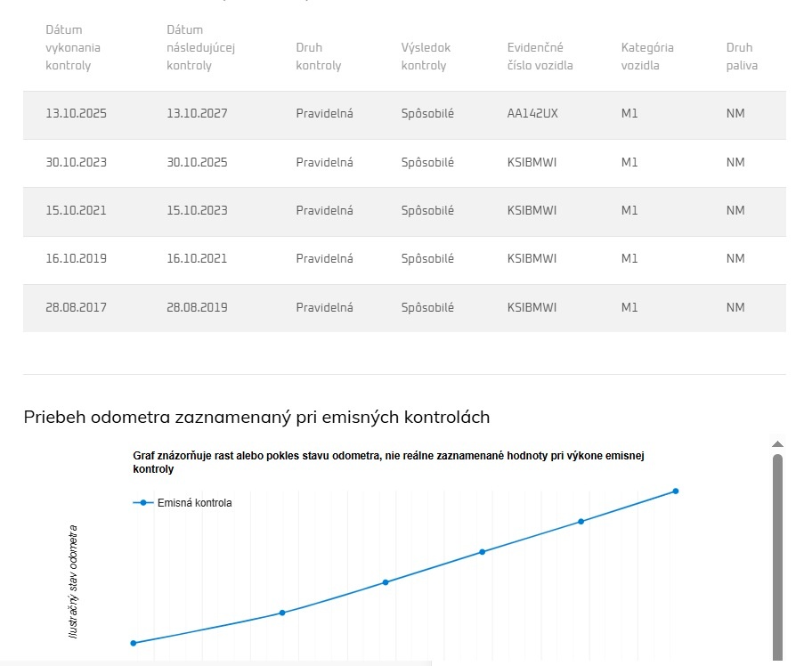Click the Kategória vozidla column header
812x666 pixels.
[x=647, y=56]
